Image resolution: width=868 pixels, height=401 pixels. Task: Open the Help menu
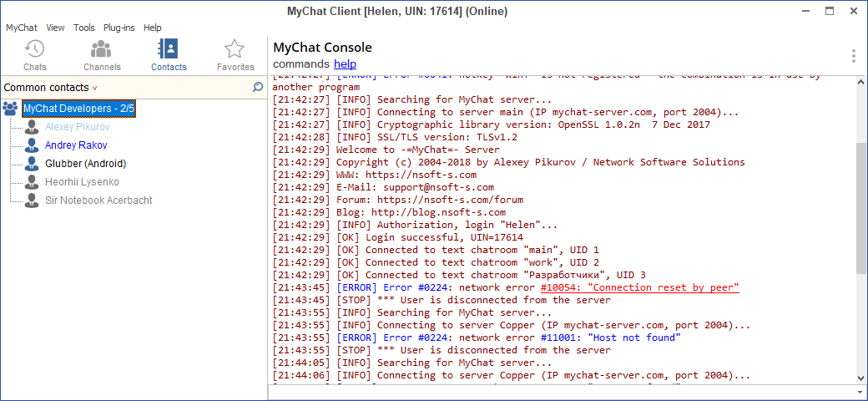coord(152,28)
